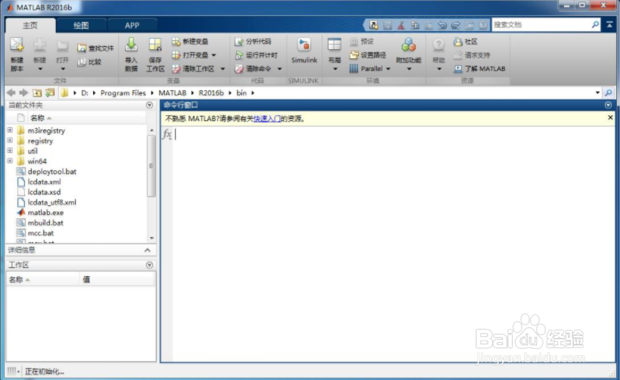Open Current Folder panel actions menu
Viewport: 620px width, 380px height.
click(x=149, y=105)
